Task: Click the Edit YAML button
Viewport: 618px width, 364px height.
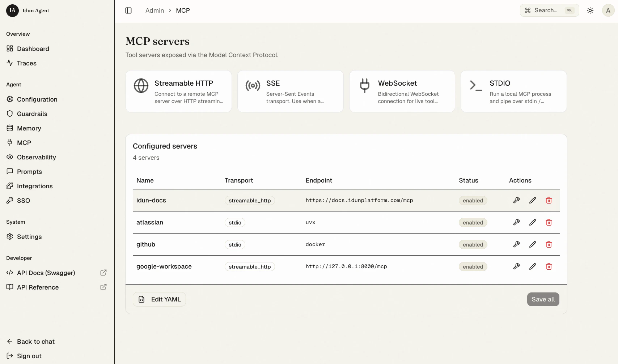Action: (159, 299)
